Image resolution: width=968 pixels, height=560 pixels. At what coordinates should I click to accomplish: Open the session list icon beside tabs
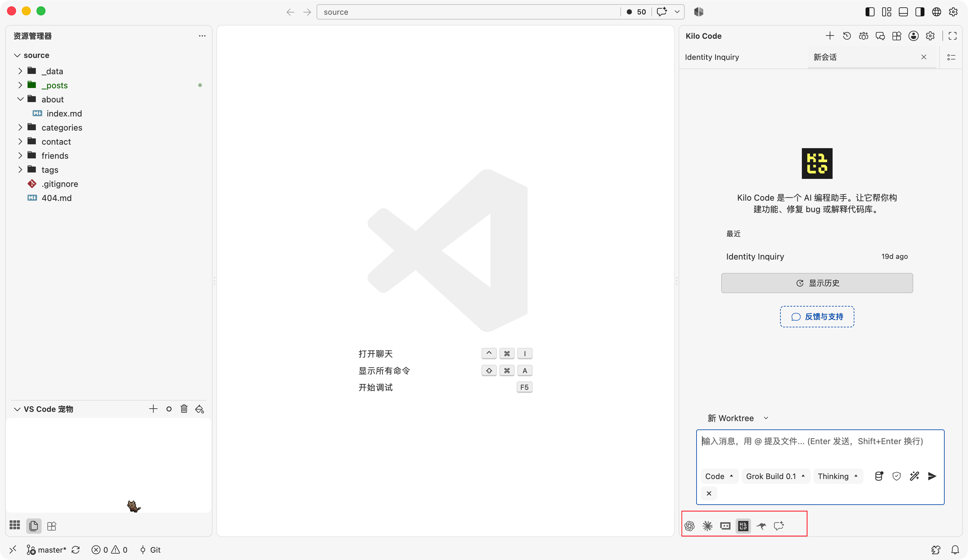(x=951, y=57)
